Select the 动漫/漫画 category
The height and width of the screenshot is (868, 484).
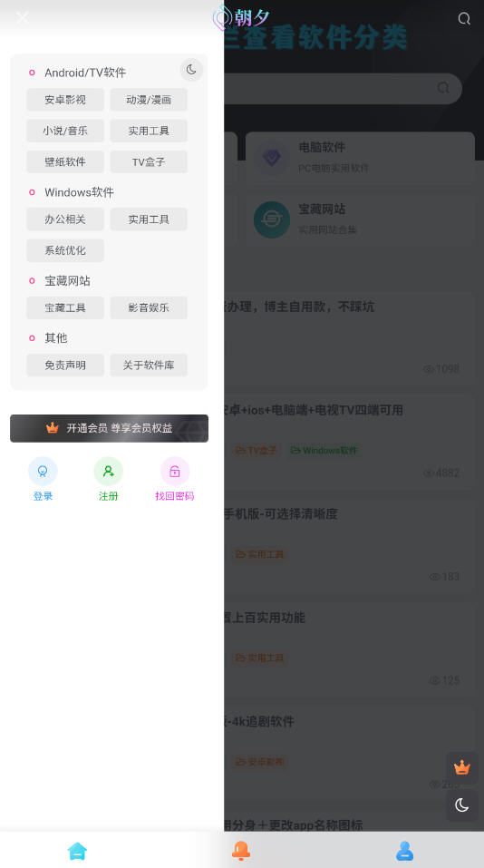click(x=149, y=100)
